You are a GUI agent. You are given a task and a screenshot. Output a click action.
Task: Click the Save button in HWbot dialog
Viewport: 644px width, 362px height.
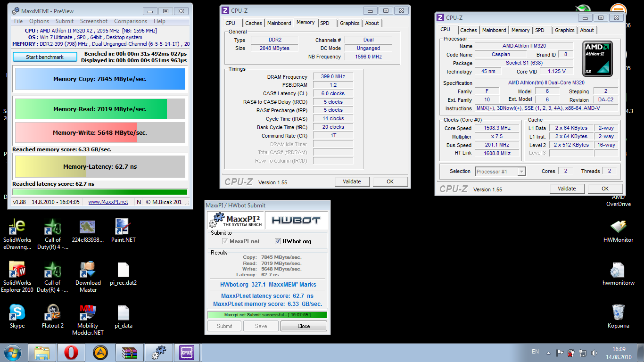tap(261, 326)
